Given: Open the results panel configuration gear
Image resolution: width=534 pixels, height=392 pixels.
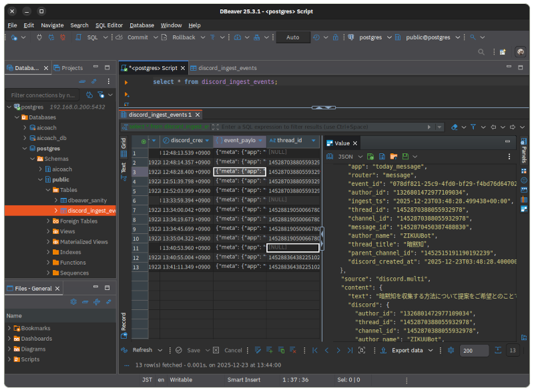Looking at the screenshot, I should 451,350.
